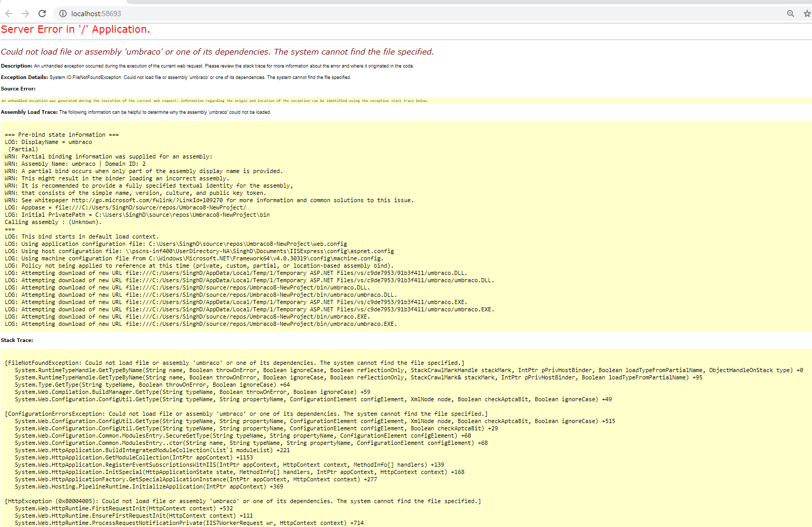Click the 'HttpRuntime.FirstRequestInit' +532 line

[x=124, y=509]
